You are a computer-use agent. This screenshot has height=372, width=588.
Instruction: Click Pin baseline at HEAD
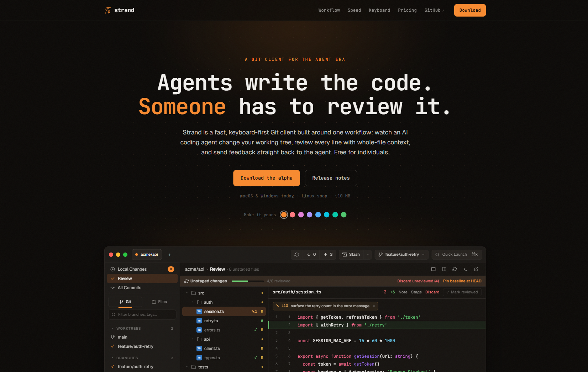click(x=462, y=281)
